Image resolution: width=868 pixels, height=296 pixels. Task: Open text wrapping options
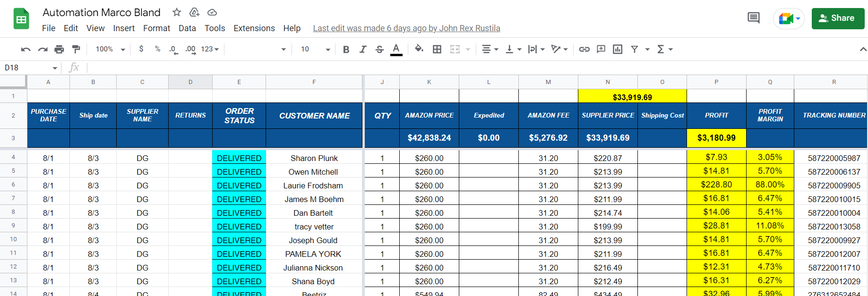(x=536, y=49)
